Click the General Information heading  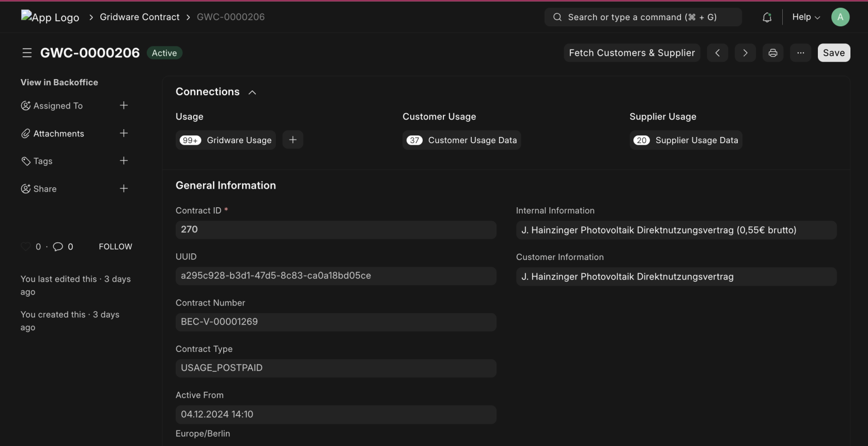coord(226,186)
